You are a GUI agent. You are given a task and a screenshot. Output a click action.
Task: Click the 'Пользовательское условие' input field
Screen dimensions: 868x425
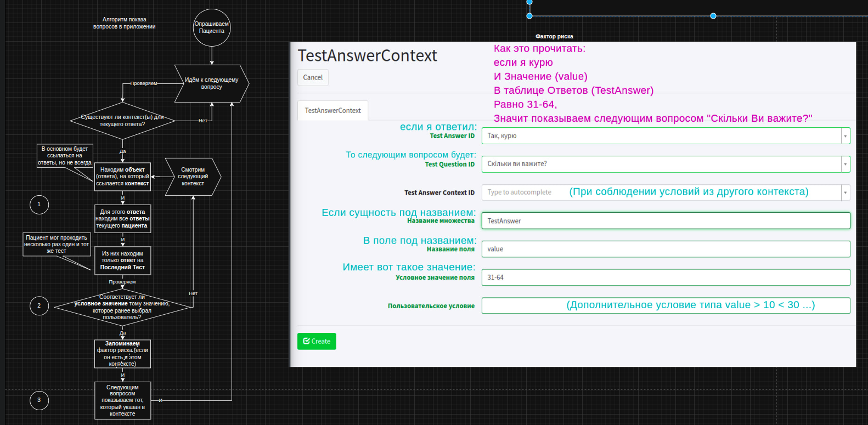click(521, 305)
